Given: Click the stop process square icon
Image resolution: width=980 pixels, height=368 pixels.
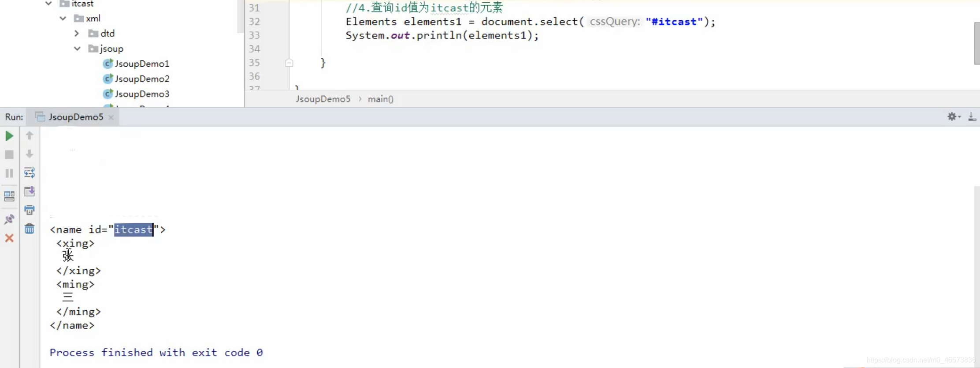Looking at the screenshot, I should 9,154.
